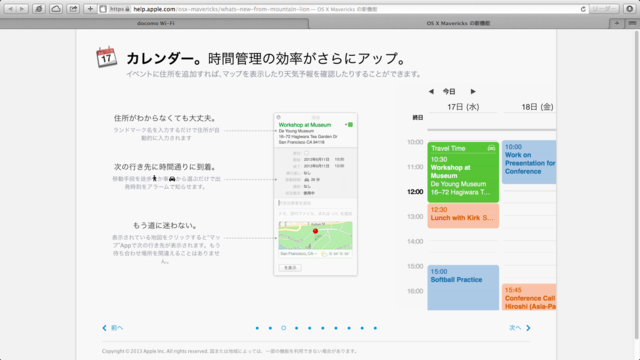
Task: Open the Softball Practice event
Action: pos(463,287)
